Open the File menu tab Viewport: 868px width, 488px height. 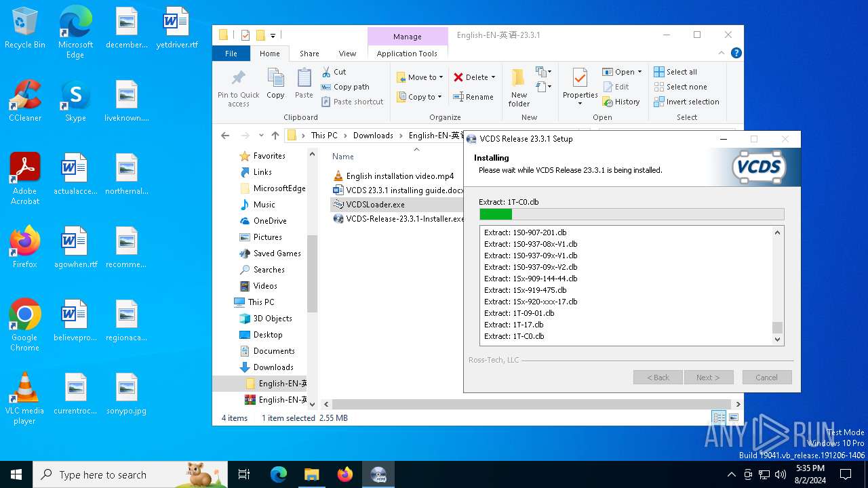(231, 54)
